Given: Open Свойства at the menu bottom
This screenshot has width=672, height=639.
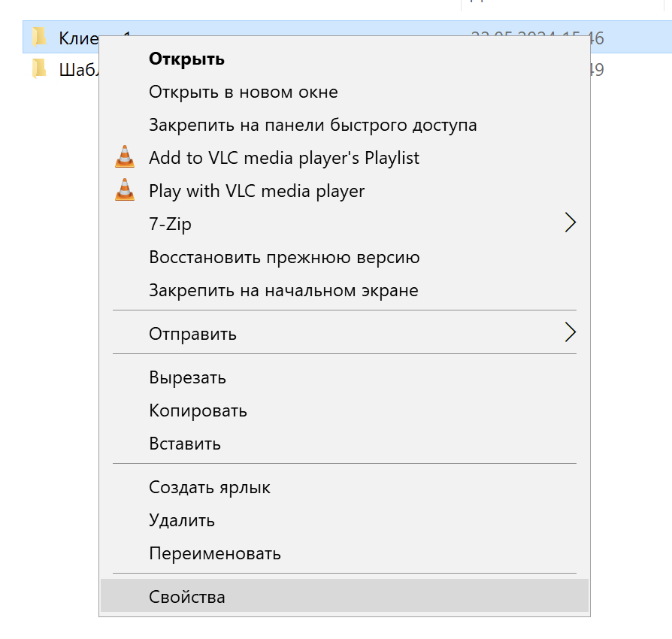Looking at the screenshot, I should point(187,597).
